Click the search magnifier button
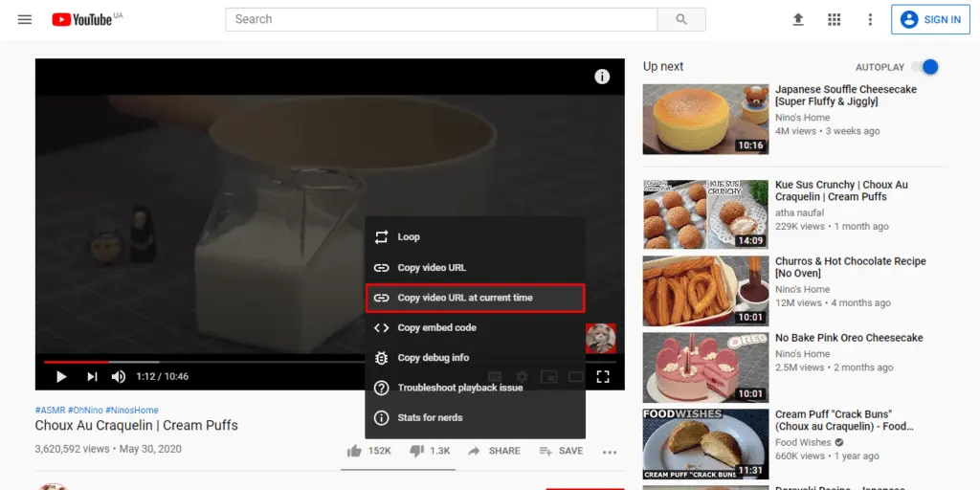The image size is (980, 490). click(x=681, y=19)
